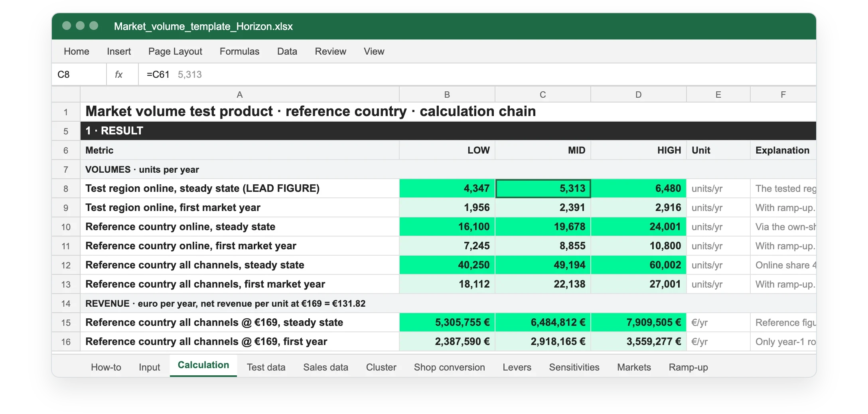This screenshot has width=868, height=414.
Task: Select the selected cell showing 5,313
Action: [543, 189]
